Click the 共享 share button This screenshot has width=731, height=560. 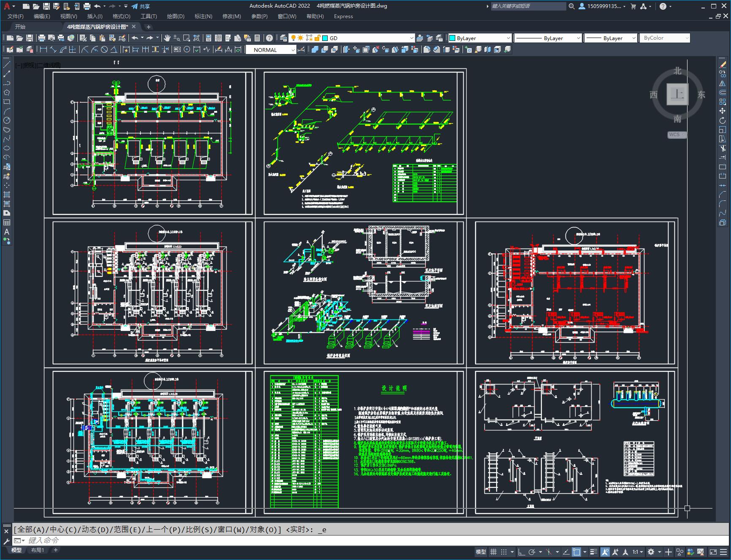[141, 6]
